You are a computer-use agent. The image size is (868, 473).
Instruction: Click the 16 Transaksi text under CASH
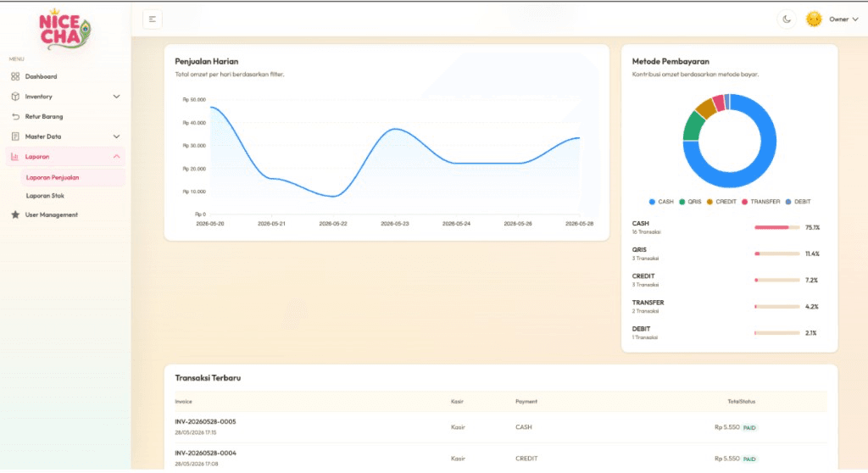coord(647,232)
